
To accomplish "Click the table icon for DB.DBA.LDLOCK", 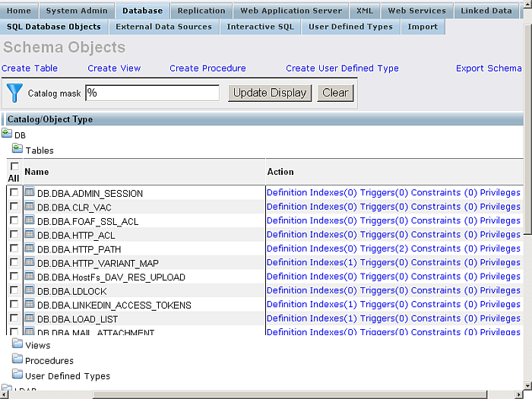I will point(30,290).
